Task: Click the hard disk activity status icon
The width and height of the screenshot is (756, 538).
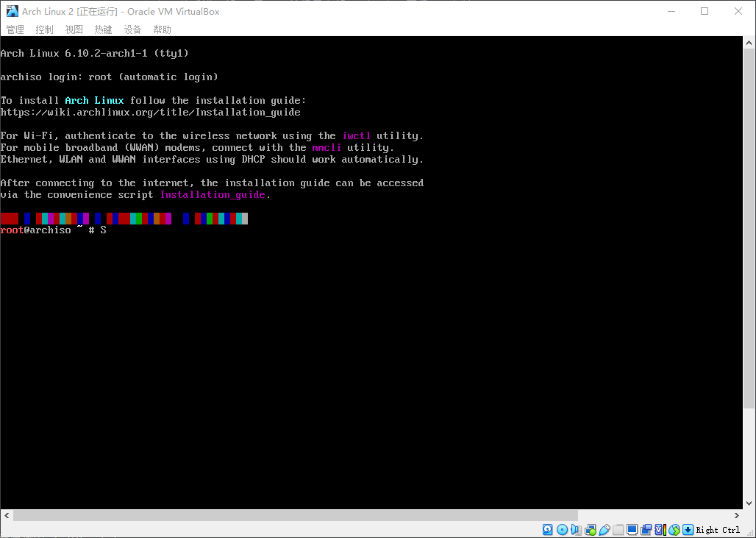Action: coord(548,529)
